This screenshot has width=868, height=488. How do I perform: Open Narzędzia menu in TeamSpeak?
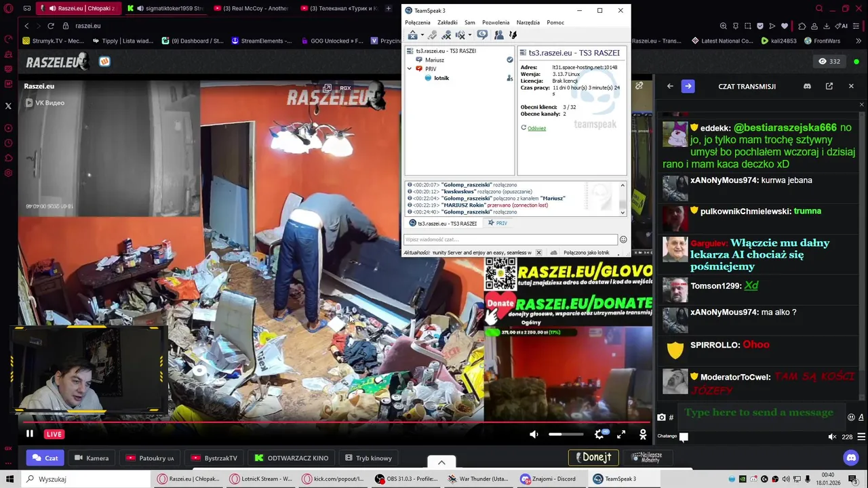click(x=528, y=22)
